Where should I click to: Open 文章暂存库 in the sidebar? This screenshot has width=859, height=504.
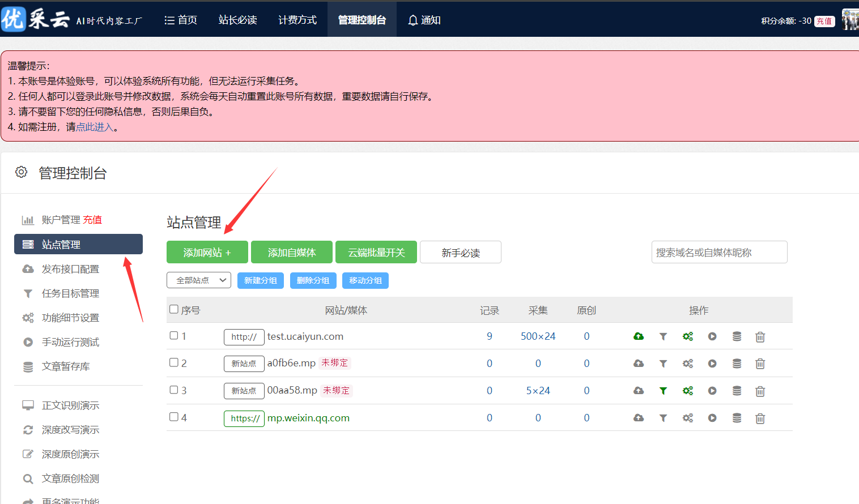point(66,366)
